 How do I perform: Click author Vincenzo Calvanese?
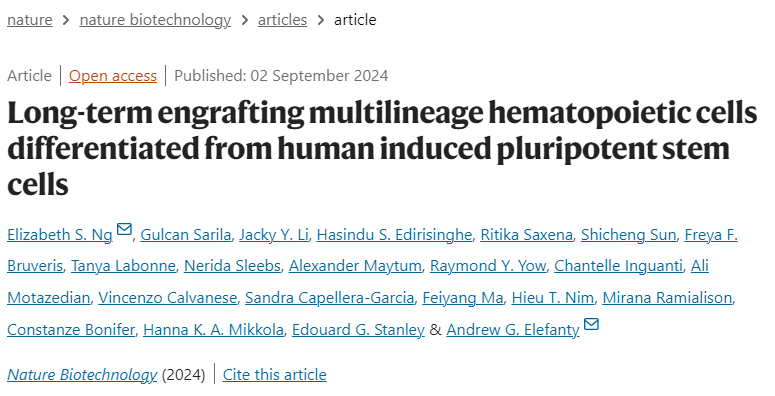click(168, 298)
